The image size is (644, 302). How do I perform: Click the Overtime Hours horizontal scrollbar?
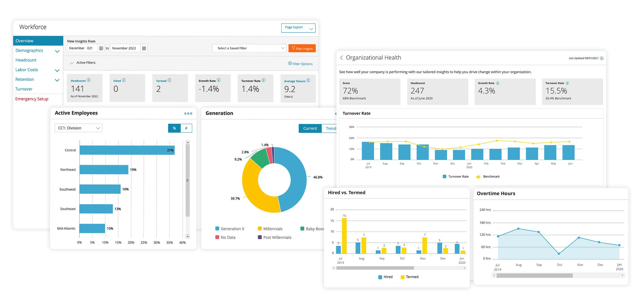(534, 275)
